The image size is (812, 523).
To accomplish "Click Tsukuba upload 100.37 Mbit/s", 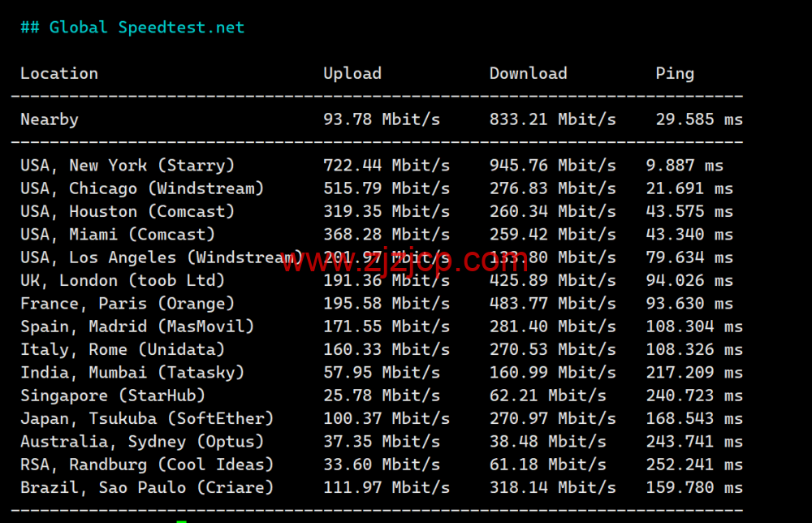I will pos(387,419).
